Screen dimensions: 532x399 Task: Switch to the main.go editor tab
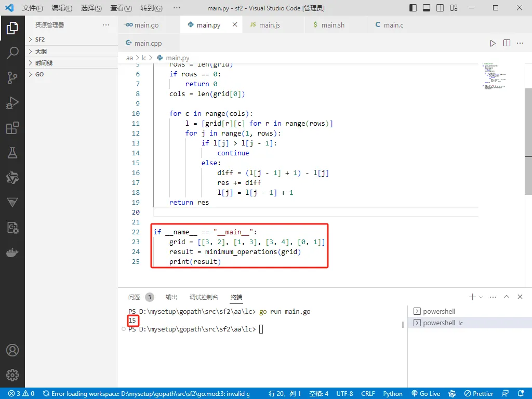[x=149, y=25]
